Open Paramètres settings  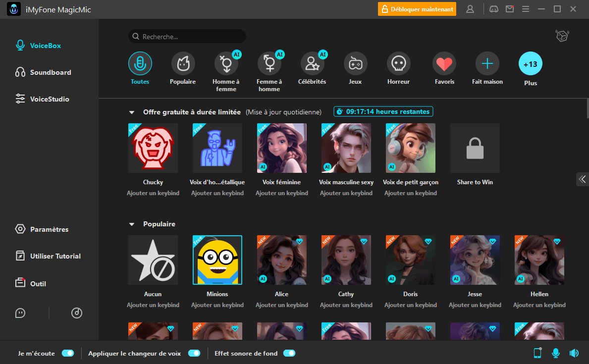pos(42,229)
